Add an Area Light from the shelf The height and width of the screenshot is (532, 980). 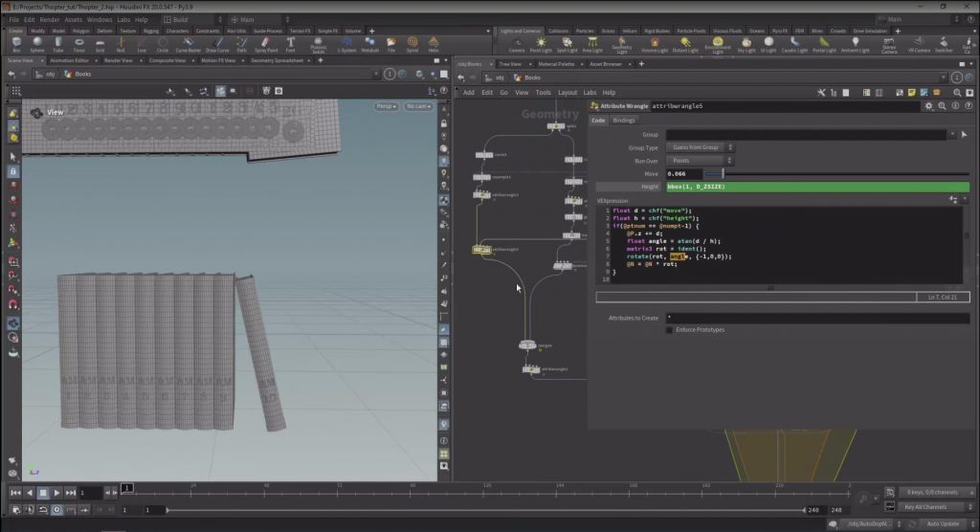tap(591, 45)
